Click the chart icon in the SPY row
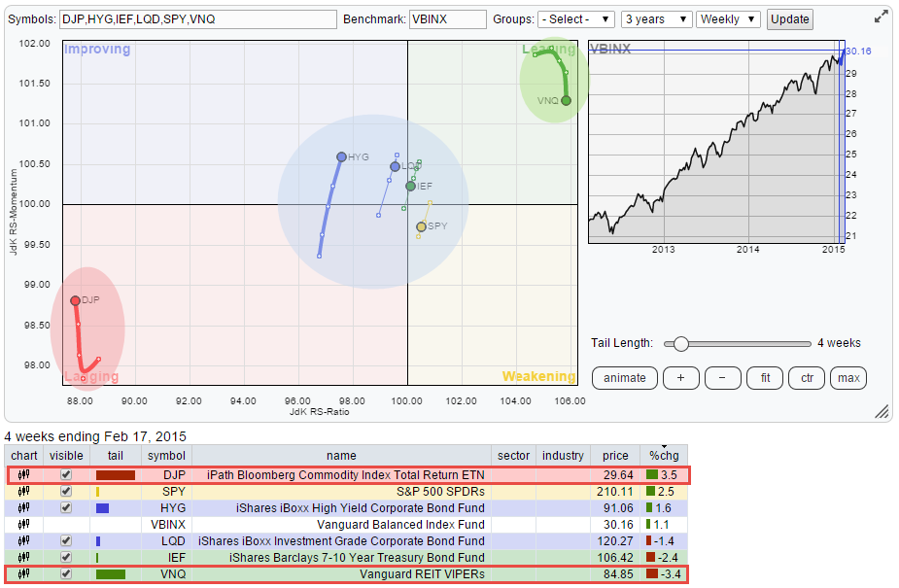This screenshot has height=588, width=899. coord(23,492)
